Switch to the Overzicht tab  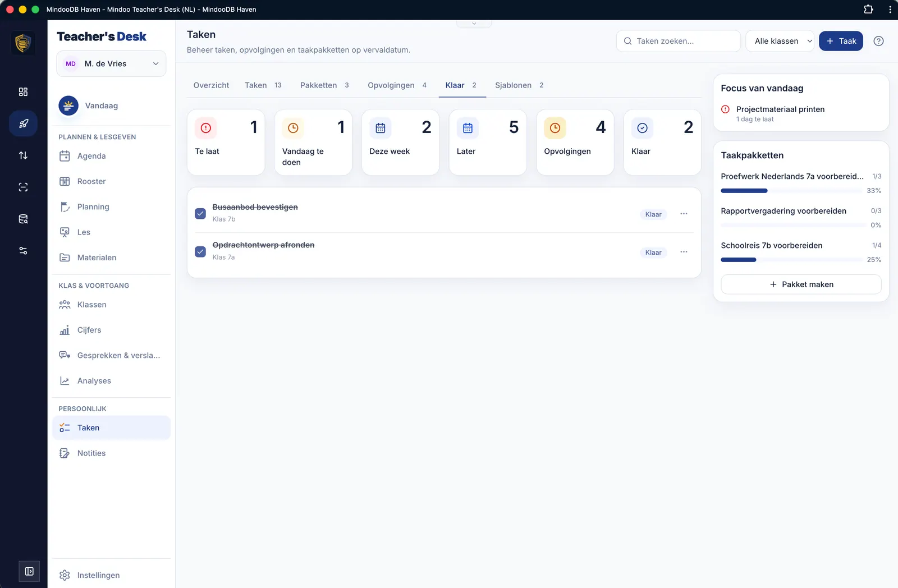point(211,85)
